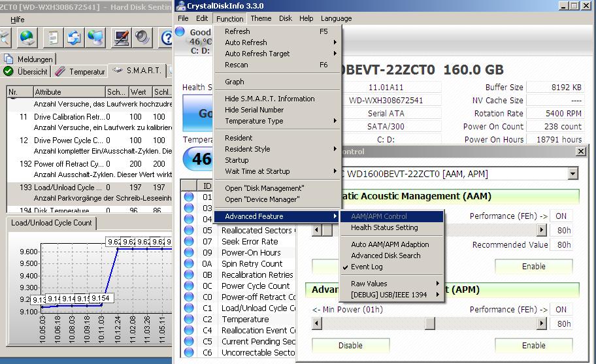Switch to the Temperatur tab in Hard Disk Sentinel
The width and height of the screenshot is (596, 364).
(80, 71)
